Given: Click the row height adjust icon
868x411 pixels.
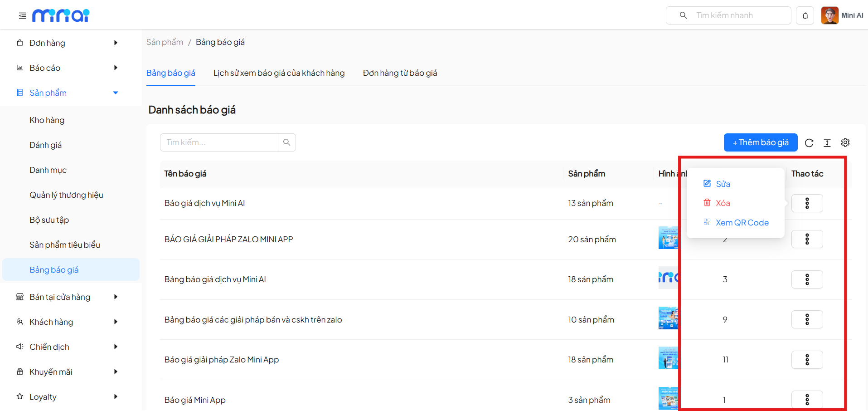Looking at the screenshot, I should [827, 143].
